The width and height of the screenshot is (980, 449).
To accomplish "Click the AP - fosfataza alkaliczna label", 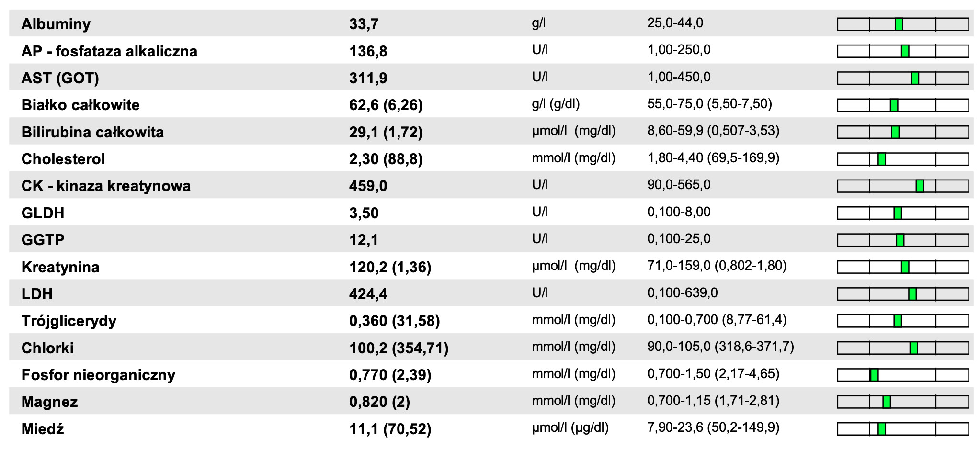I will (109, 51).
